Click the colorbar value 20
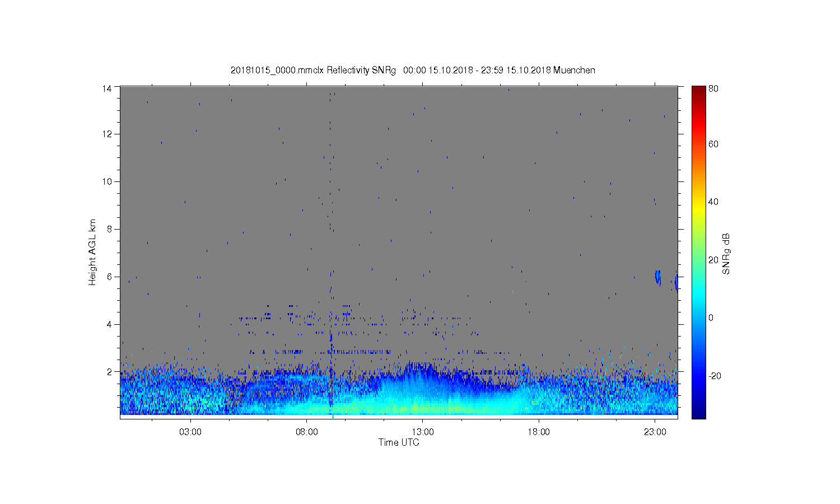Viewport: 840px width, 504px height. click(x=713, y=260)
